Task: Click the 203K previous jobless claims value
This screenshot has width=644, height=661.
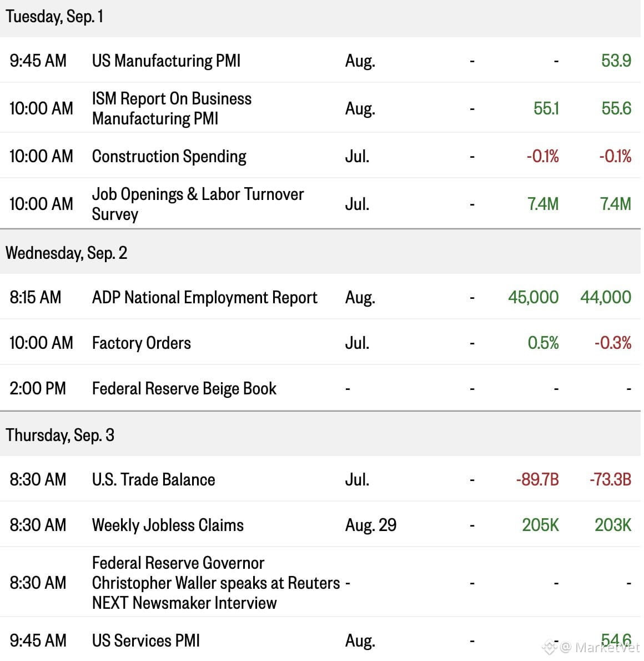Action: pyautogui.click(x=613, y=525)
